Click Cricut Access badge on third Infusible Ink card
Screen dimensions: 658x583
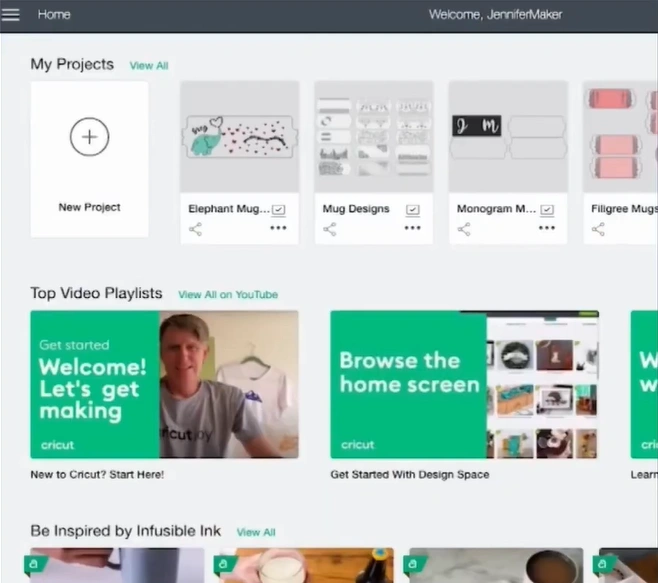[413, 564]
